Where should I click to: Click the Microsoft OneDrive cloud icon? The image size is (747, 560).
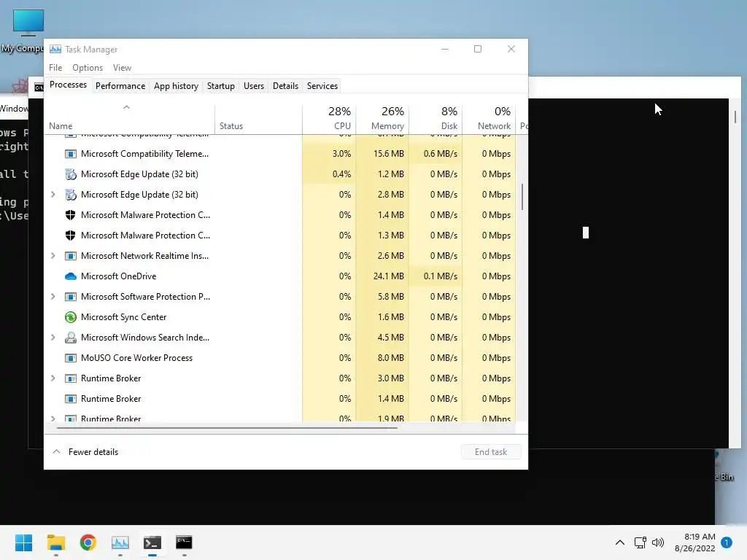point(71,276)
